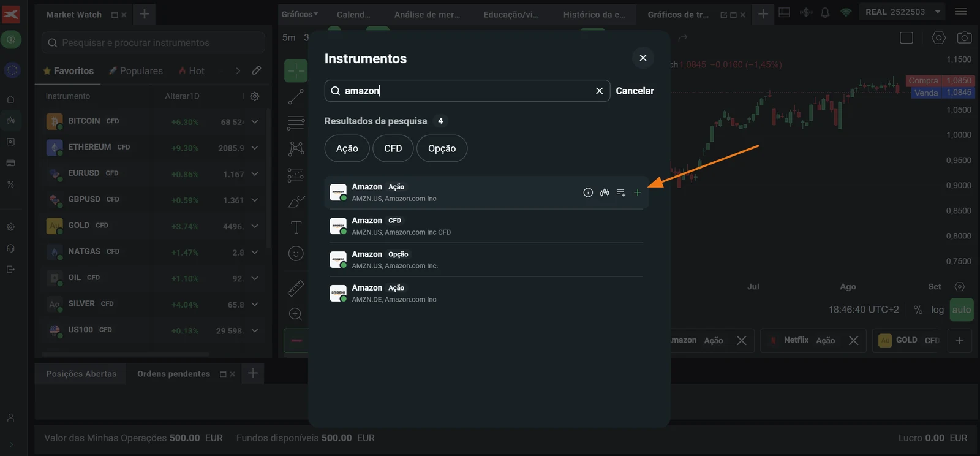Open the user profile sidebar icon
Image resolution: width=980 pixels, height=456 pixels.
pos(10,417)
